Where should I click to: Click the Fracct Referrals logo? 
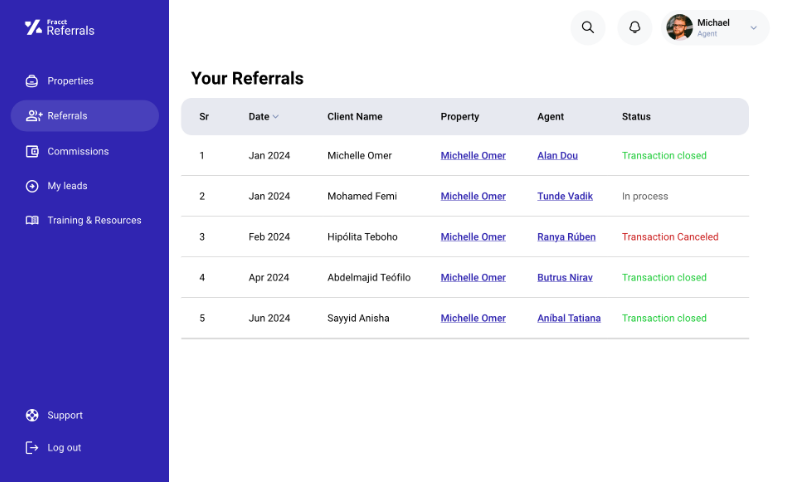(x=59, y=27)
